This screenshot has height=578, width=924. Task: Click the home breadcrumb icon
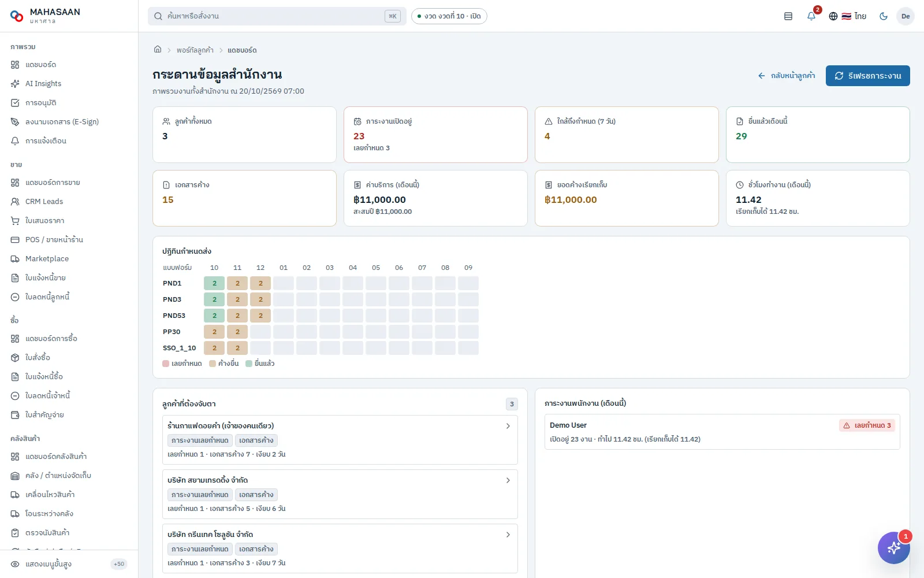click(158, 50)
